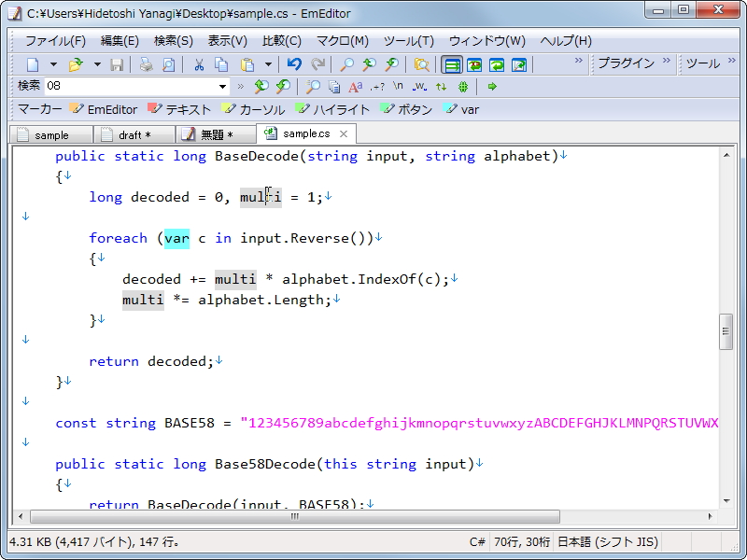Open the 表示(V) menu
The image size is (747, 560).
[x=227, y=41]
